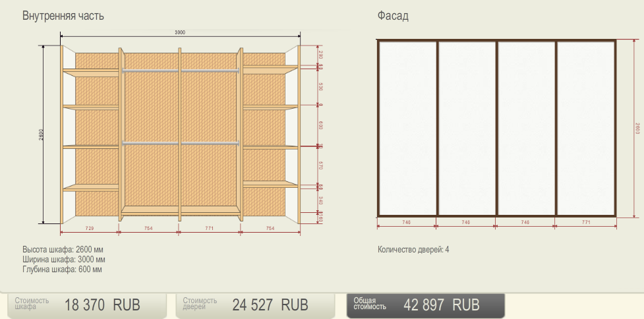This screenshot has width=644, height=319.
Task: Click the 771 width label under interior diagram
Action: click(x=209, y=228)
